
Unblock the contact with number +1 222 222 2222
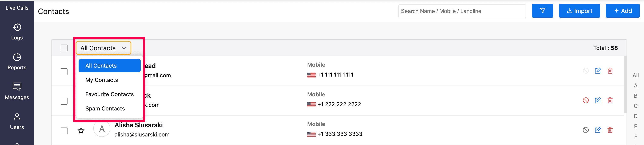585,100
